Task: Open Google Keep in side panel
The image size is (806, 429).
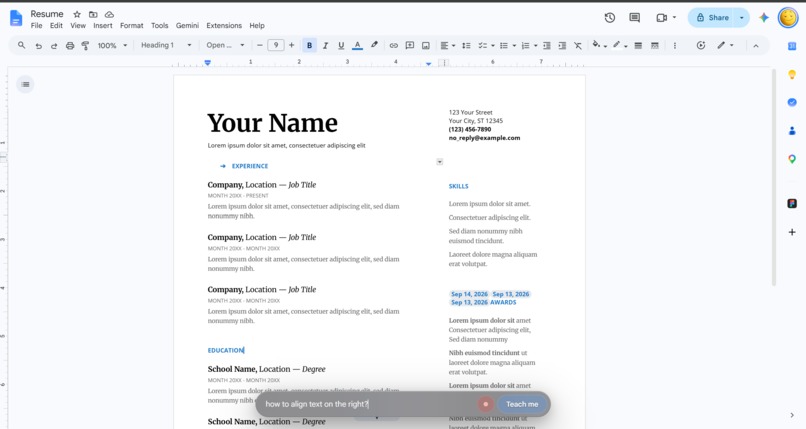Action: [792, 74]
